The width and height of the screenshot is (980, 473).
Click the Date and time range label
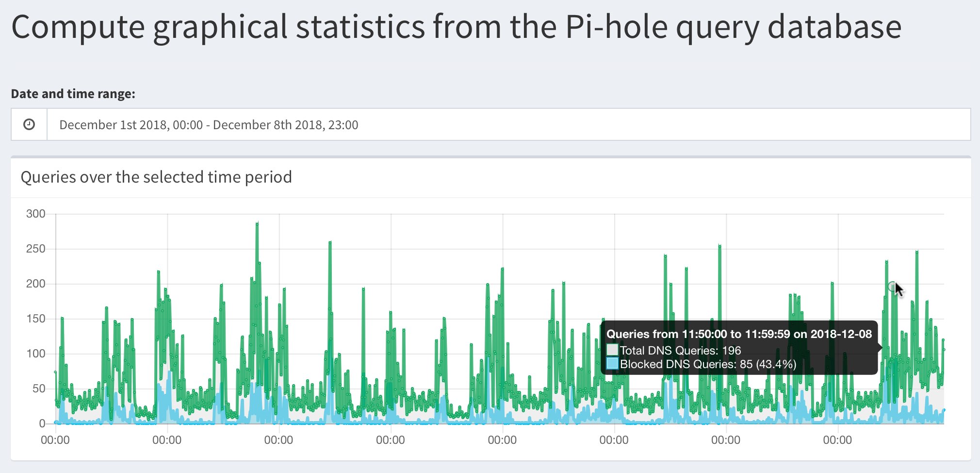tap(73, 93)
